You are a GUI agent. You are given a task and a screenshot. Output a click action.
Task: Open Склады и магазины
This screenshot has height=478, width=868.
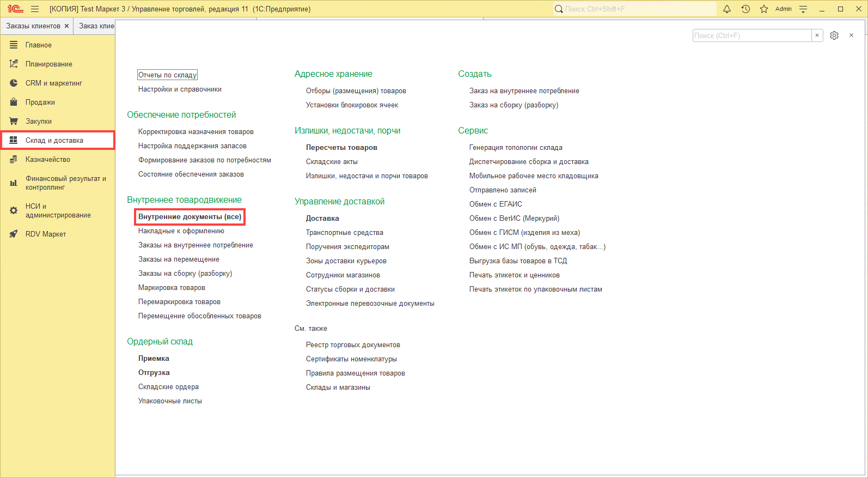[x=338, y=388]
